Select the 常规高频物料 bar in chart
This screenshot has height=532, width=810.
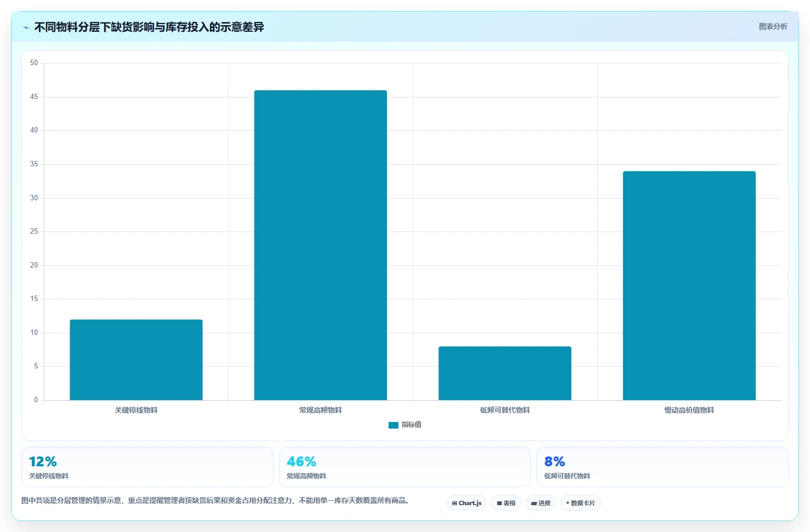[x=321, y=245]
